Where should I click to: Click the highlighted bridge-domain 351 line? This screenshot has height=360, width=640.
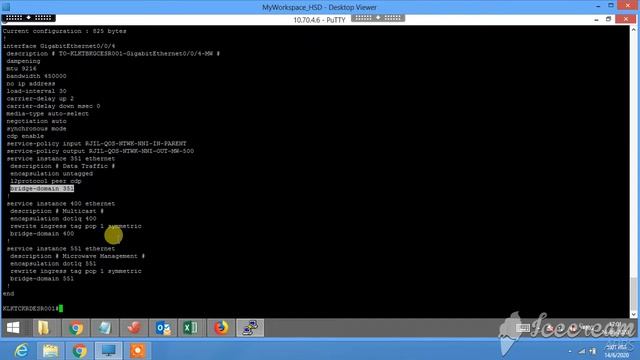pos(42,189)
